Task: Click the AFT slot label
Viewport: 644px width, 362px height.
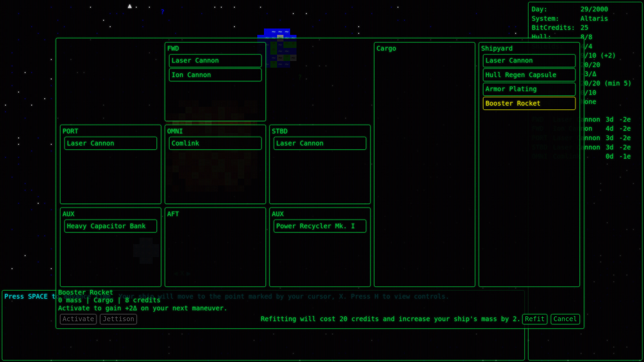Action: pos(173,214)
